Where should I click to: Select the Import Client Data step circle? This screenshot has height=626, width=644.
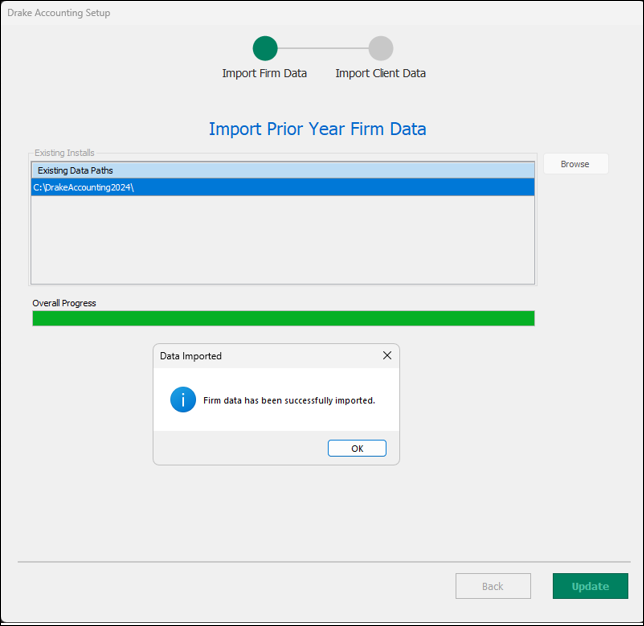point(381,48)
